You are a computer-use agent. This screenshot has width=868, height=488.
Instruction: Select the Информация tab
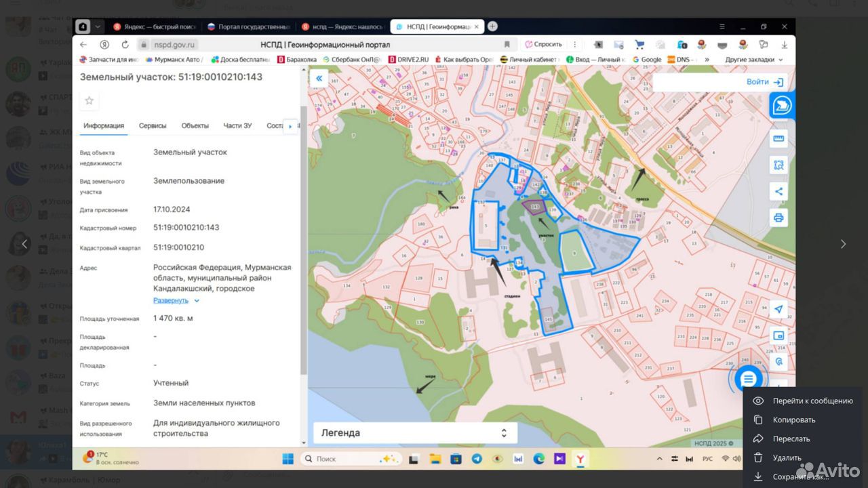pos(104,125)
